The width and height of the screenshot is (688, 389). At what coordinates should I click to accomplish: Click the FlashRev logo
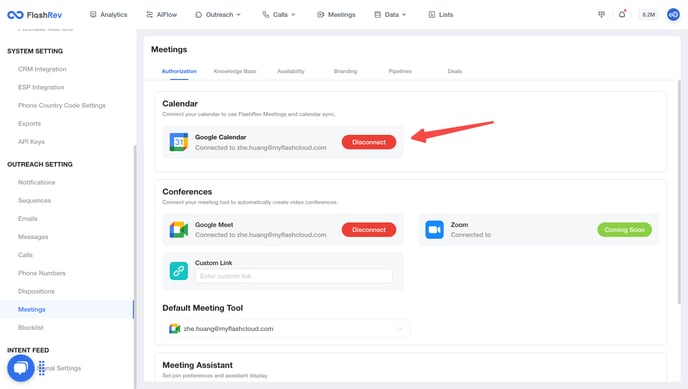[x=35, y=15]
